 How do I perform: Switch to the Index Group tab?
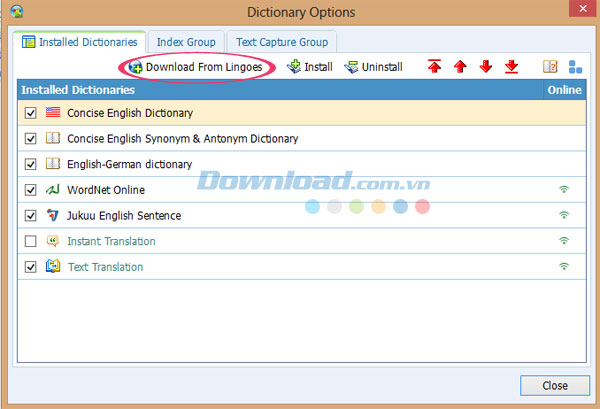pyautogui.click(x=186, y=42)
